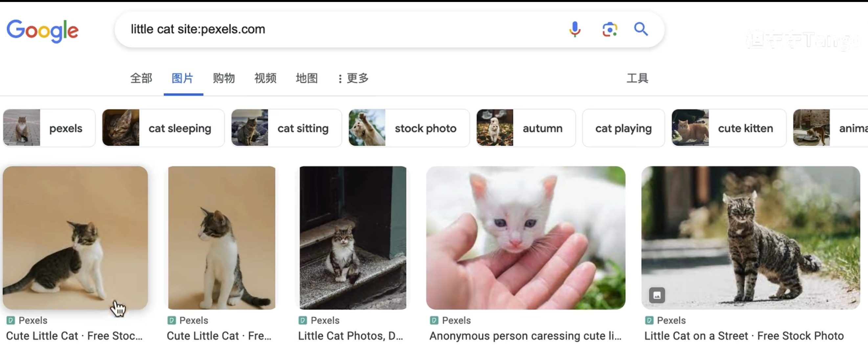The height and width of the screenshot is (353, 868).
Task: Go to Google homepage via logo
Action: [42, 31]
